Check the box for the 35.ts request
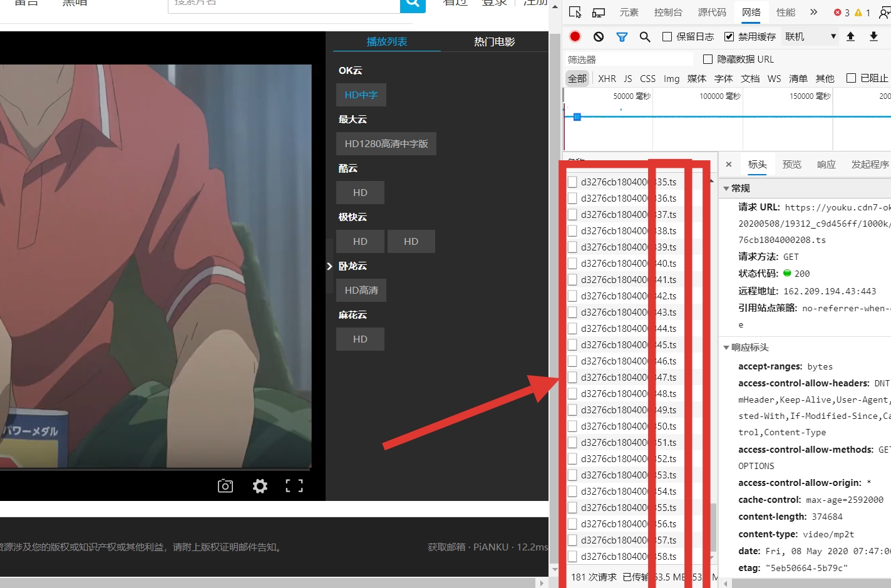The image size is (891, 588). point(572,182)
